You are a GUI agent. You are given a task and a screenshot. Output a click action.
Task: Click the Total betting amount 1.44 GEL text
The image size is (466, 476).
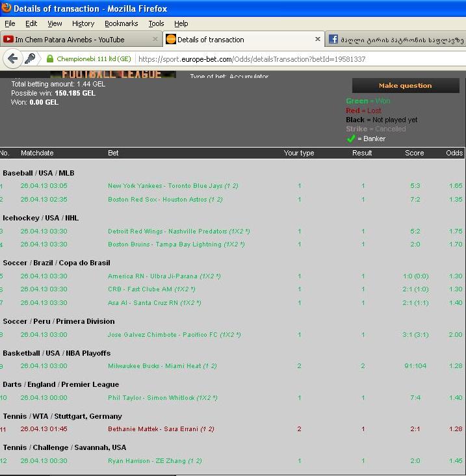point(58,84)
